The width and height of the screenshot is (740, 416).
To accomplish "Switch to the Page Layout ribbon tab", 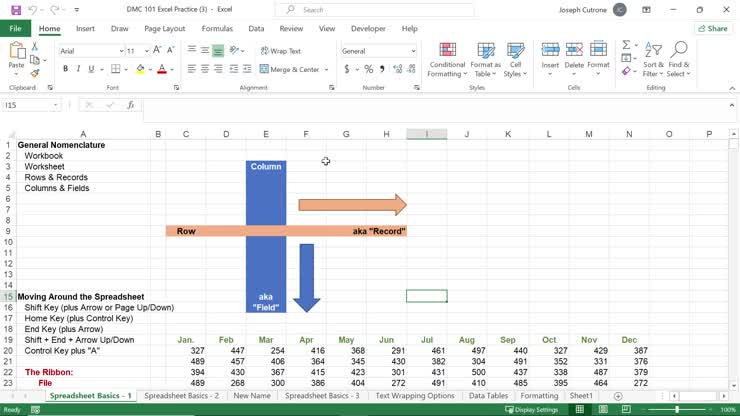I will 165,28.
